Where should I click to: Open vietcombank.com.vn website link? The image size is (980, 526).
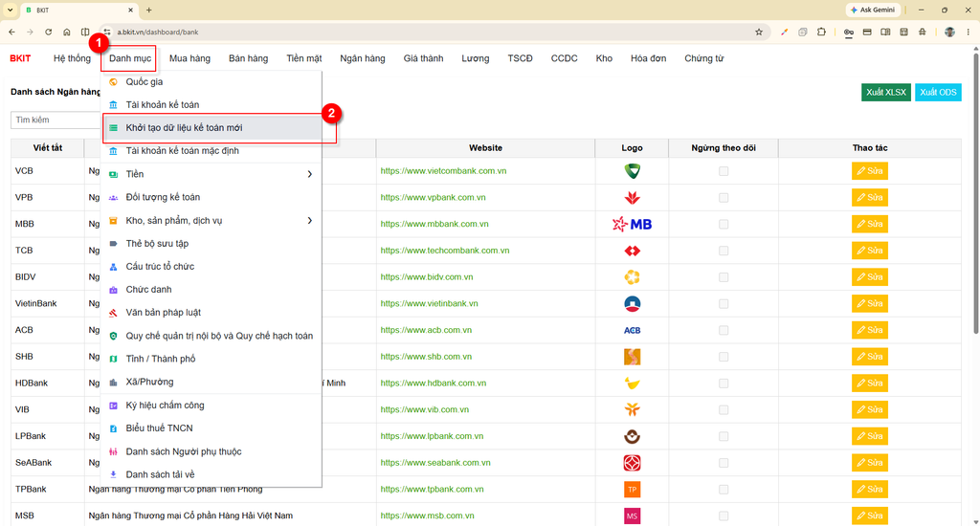pyautogui.click(x=443, y=171)
